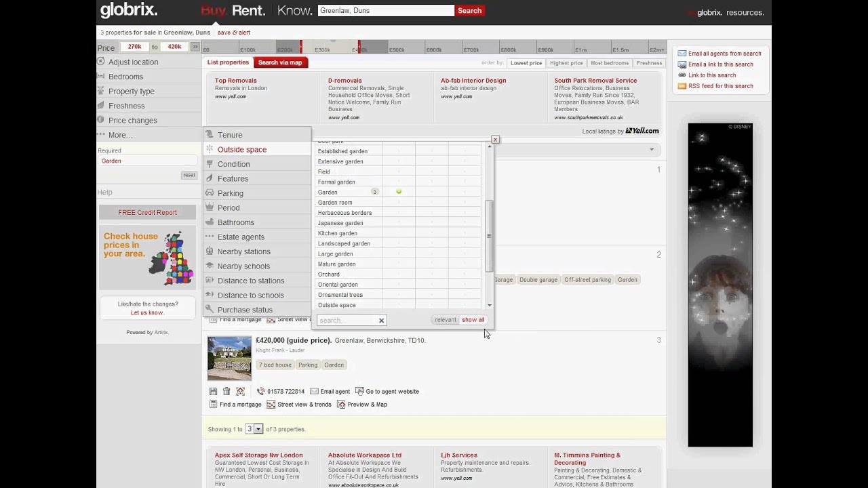Open the FREE Credit Report link
This screenshot has height=488, width=868.
click(147, 212)
